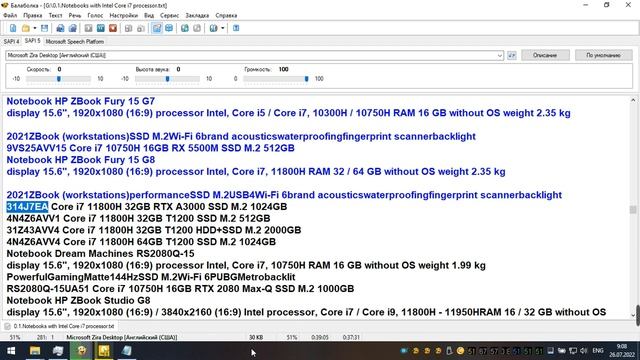This screenshot has height=360, width=640.
Task: Open the Сервис menu
Action: coord(169,16)
